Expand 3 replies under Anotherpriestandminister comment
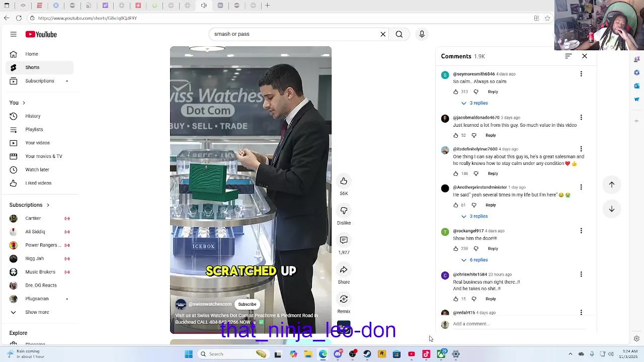This screenshot has width=644, height=362. point(474,216)
